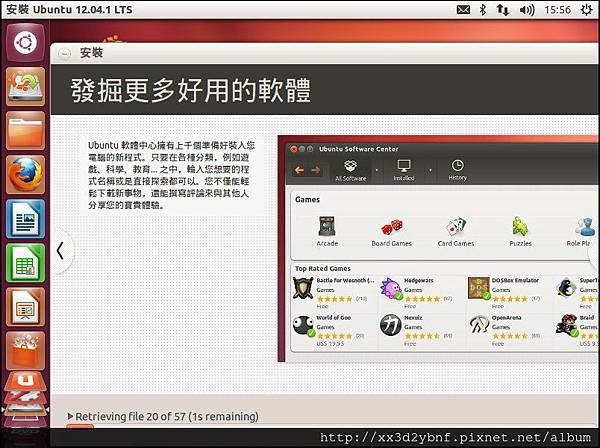Click the back arrow in Software Center screenshot
This screenshot has height=448, width=600.
coord(300,170)
